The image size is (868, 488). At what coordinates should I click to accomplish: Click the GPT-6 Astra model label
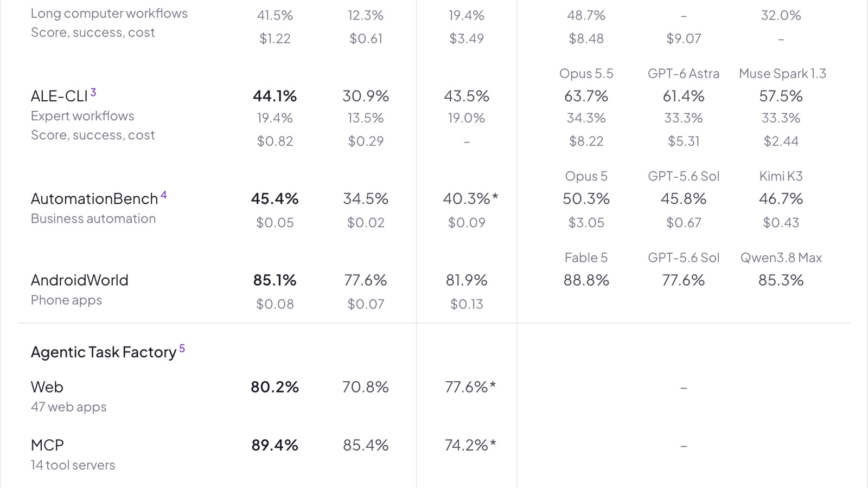684,74
